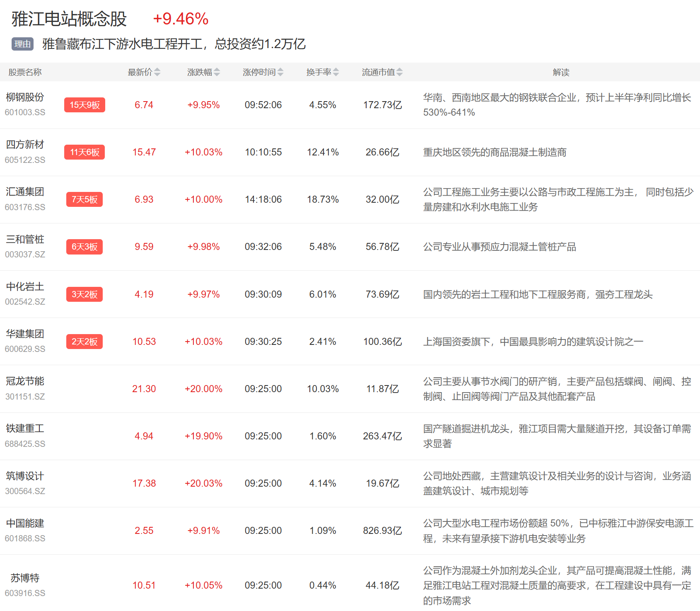
Task: Select 3天2板 badge for 中化岩土
Action: click(x=84, y=294)
